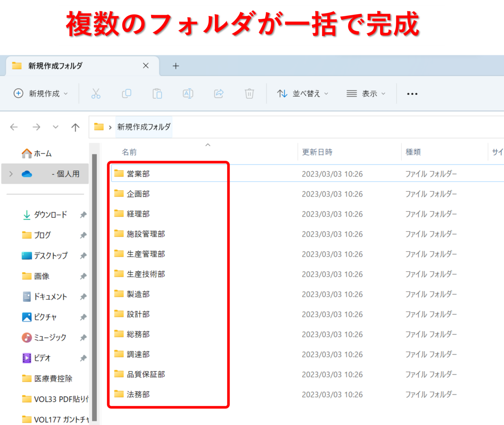Click the pin icon next to ピクチャ

point(83,317)
